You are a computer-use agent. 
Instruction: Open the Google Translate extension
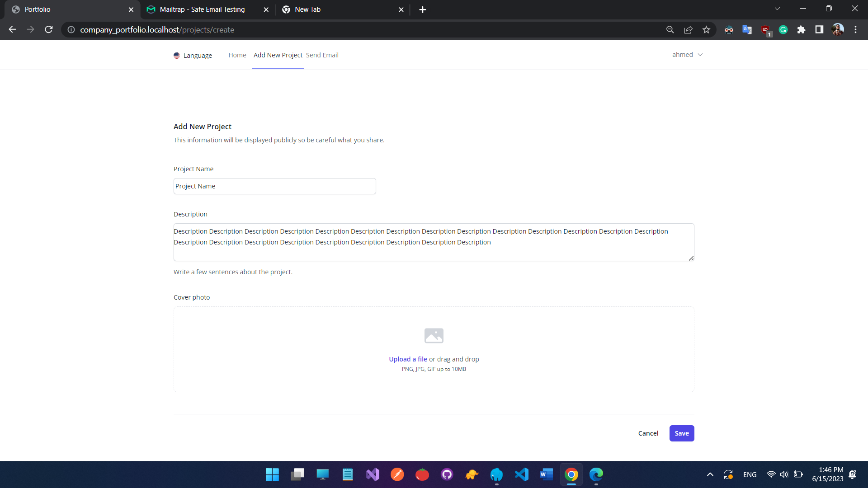pos(747,29)
